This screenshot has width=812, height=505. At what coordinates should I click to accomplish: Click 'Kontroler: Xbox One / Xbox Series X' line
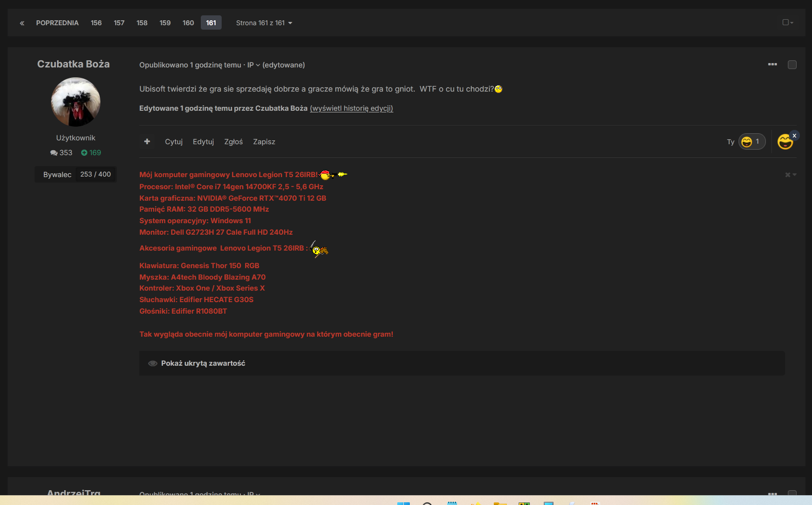[202, 288]
